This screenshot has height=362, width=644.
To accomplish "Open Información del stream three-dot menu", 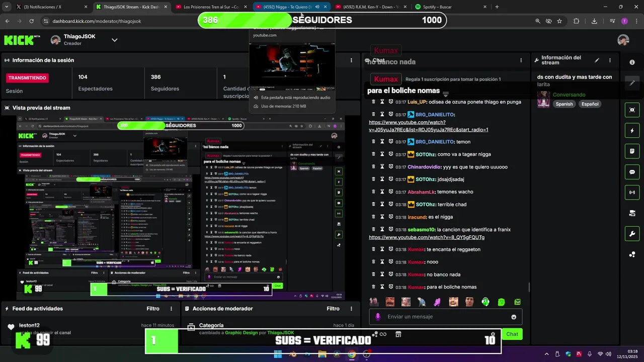I will click(610, 60).
